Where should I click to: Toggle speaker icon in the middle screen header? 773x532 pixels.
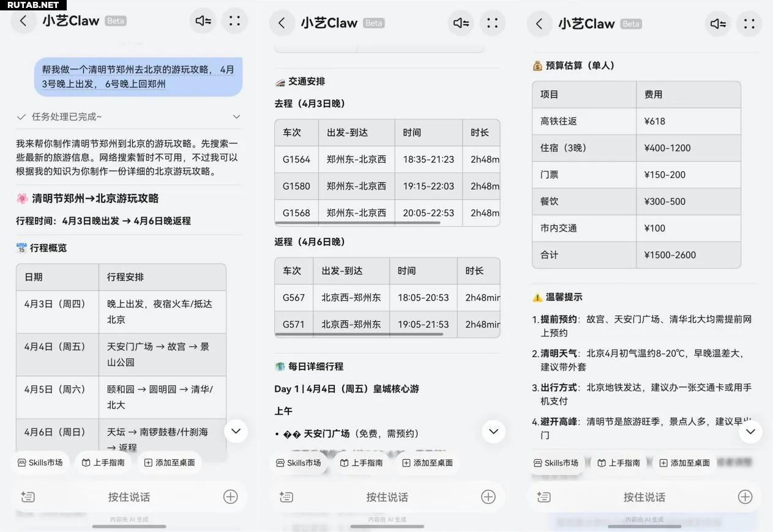(461, 23)
